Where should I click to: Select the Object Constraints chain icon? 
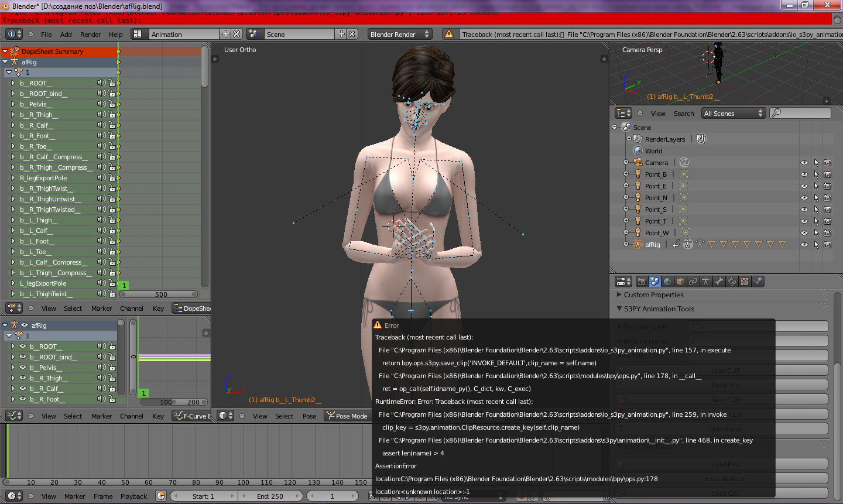tap(693, 282)
